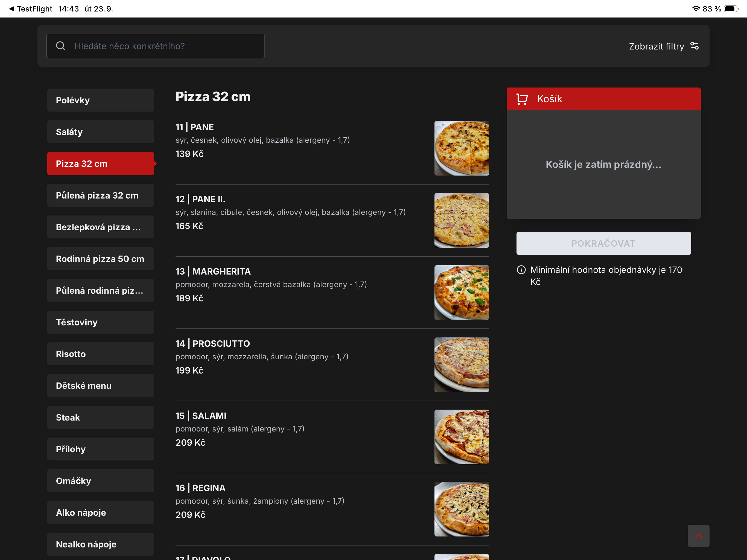
Task: Click the info icon beside minimum order note
Action: point(521,270)
